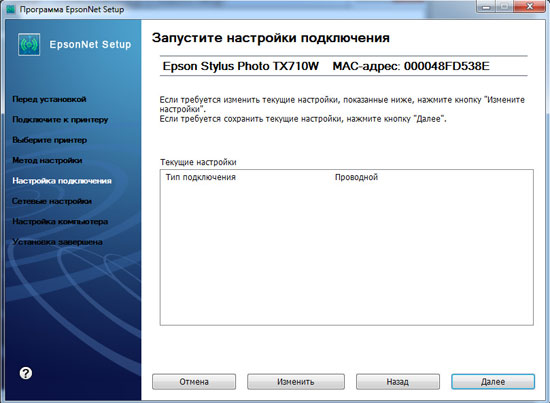This screenshot has height=403, width=550.
Task: Minimize the EpsonNet Setup window
Action: click(485, 6)
